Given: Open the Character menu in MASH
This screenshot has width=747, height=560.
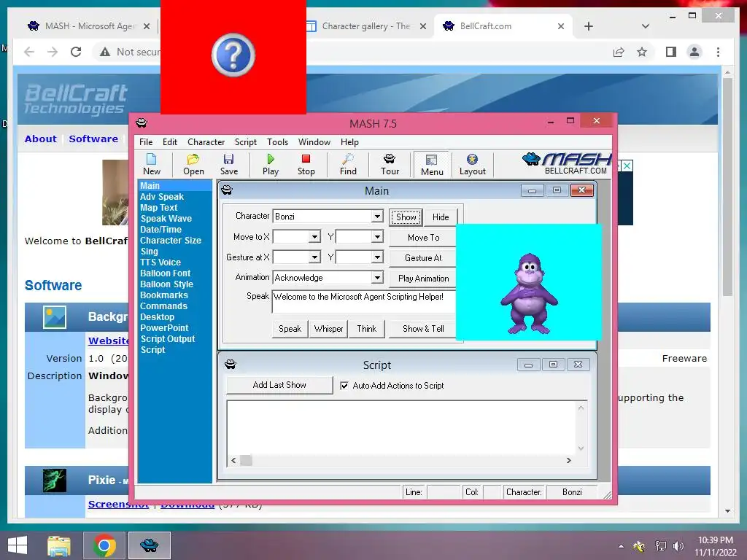Looking at the screenshot, I should (x=206, y=142).
